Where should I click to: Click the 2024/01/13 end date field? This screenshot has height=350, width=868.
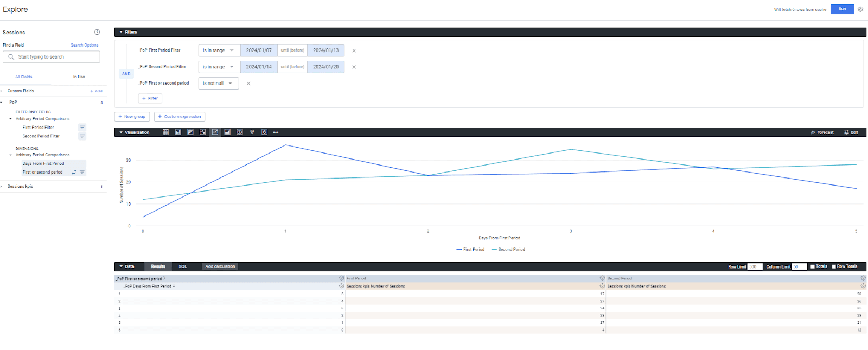coord(325,50)
